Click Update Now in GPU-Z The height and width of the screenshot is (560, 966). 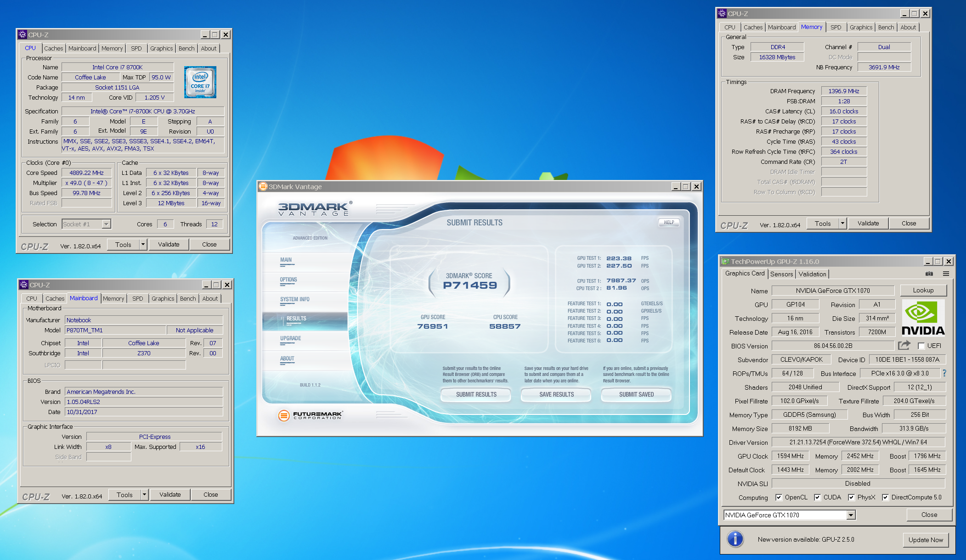(x=926, y=540)
